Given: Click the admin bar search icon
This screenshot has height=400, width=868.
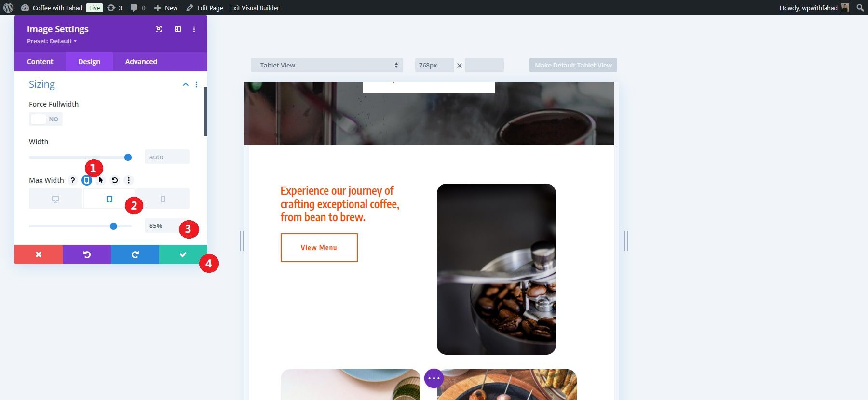Looking at the screenshot, I should click(860, 8).
